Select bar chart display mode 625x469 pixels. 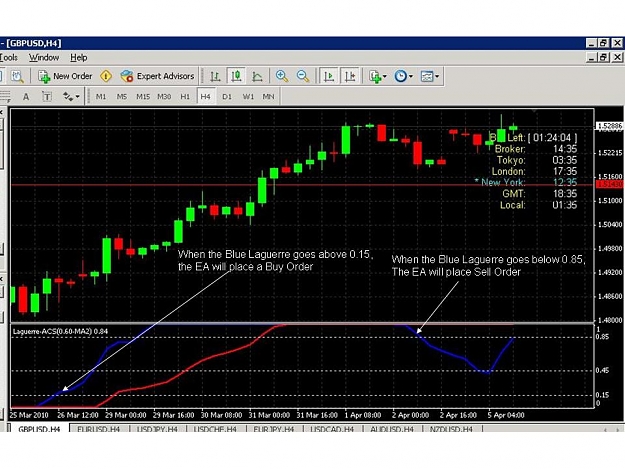(x=215, y=76)
